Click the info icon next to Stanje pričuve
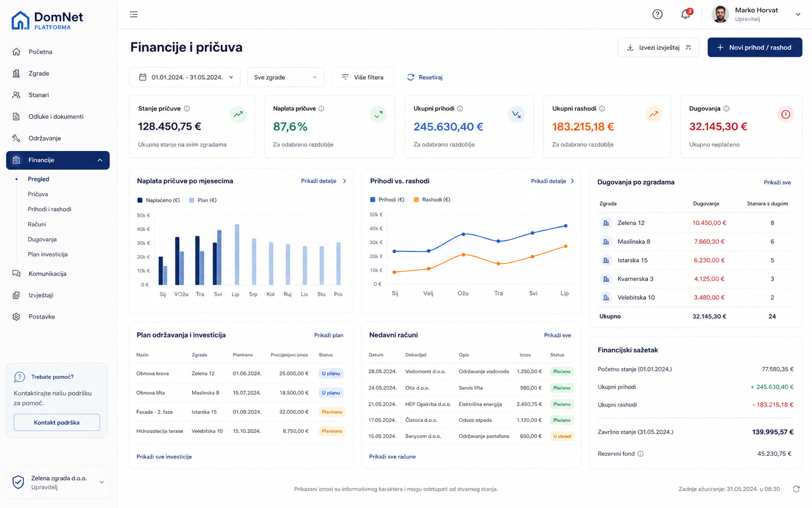The image size is (812, 508). (187, 109)
